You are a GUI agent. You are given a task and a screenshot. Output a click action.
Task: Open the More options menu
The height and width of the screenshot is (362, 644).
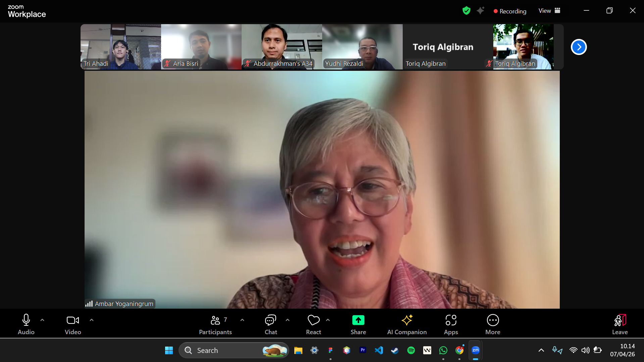(493, 324)
